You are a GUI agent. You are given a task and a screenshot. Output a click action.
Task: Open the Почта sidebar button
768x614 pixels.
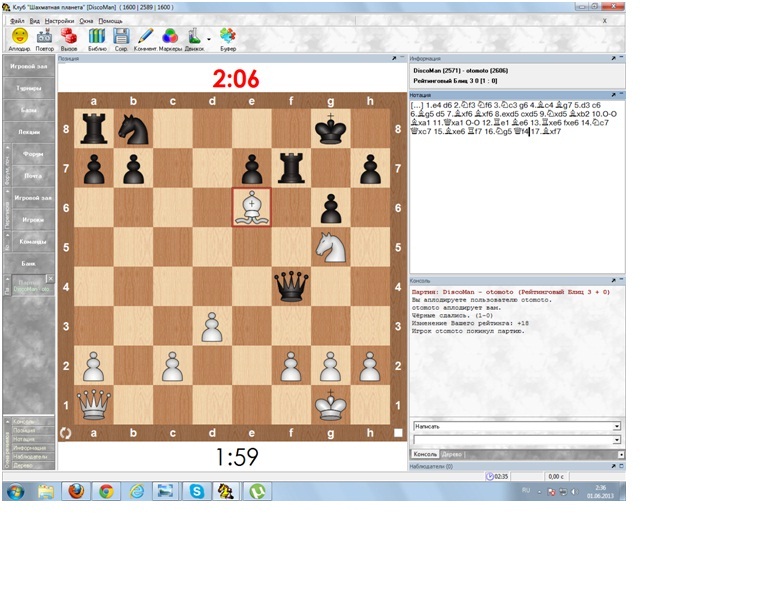[33, 175]
